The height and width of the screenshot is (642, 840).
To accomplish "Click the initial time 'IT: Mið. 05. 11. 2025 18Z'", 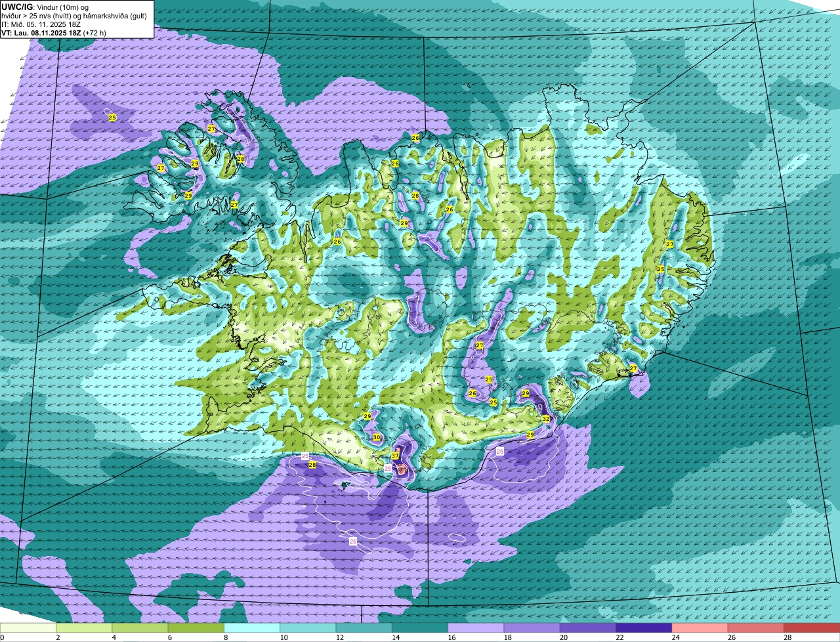I will [x=41, y=24].
